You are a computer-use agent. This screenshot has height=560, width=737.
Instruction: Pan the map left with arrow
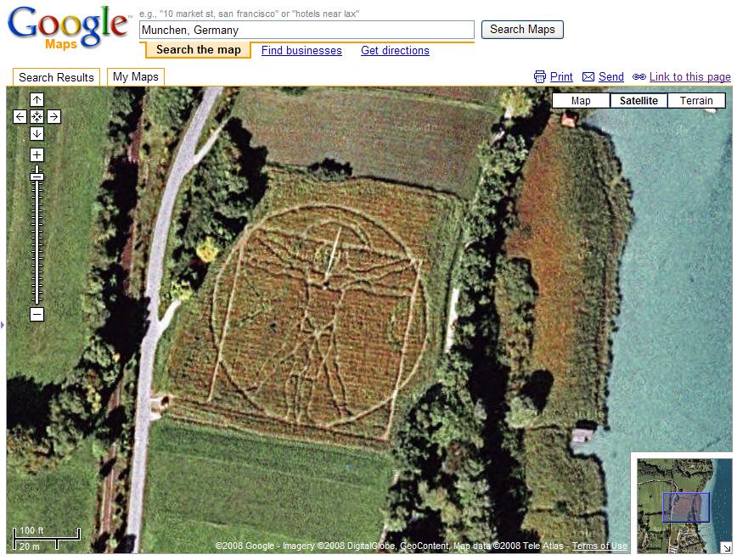pyautogui.click(x=20, y=116)
